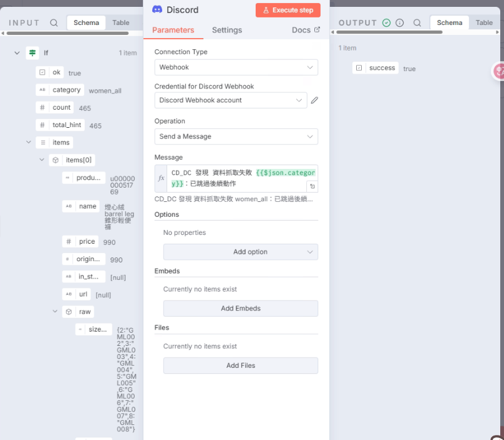Click the string type icon beside name
Image resolution: width=504 pixels, height=440 pixels.
(69, 206)
